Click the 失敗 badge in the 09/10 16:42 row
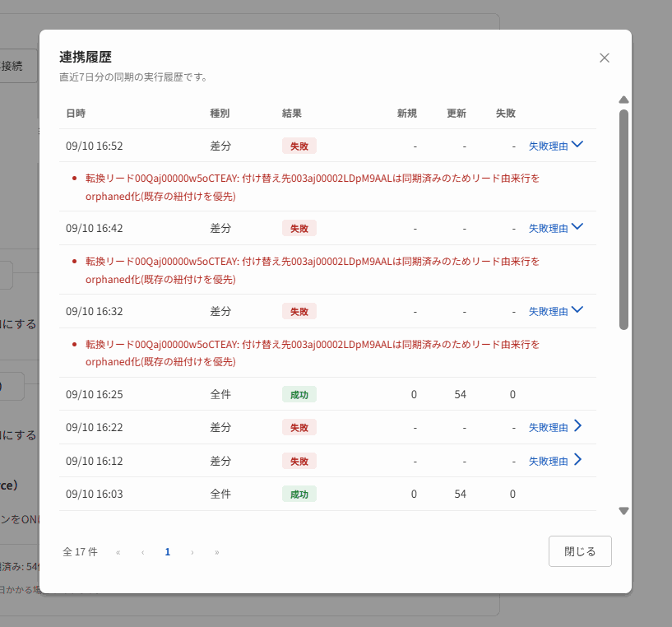The image size is (672, 627). click(299, 228)
